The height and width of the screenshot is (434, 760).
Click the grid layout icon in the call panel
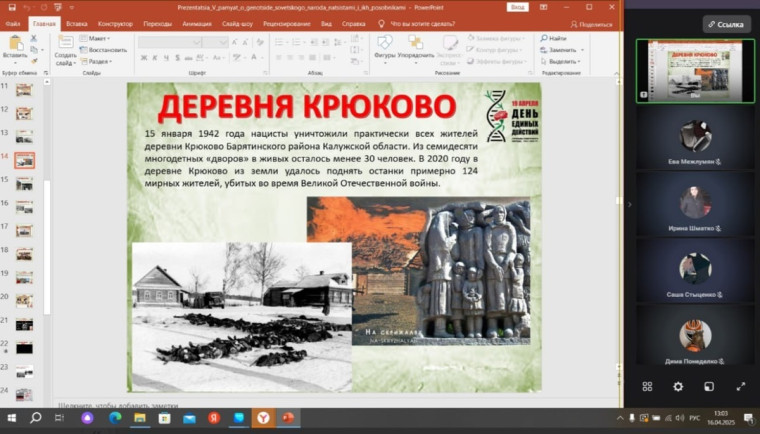point(647,386)
